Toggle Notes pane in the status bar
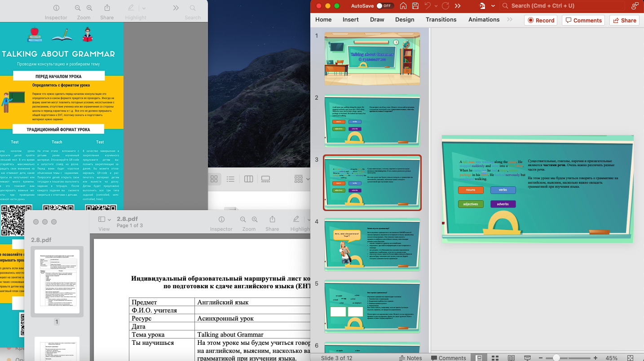The width and height of the screenshot is (644, 361). [x=410, y=358]
